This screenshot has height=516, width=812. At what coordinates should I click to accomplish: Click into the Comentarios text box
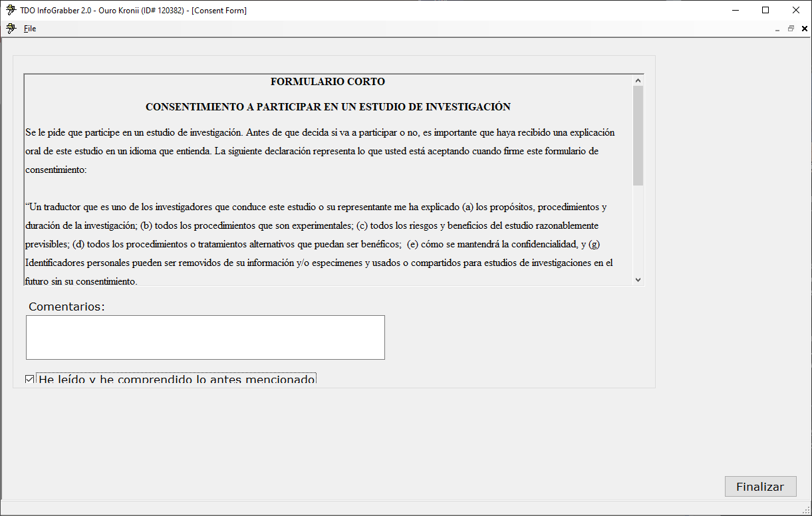[x=205, y=337]
